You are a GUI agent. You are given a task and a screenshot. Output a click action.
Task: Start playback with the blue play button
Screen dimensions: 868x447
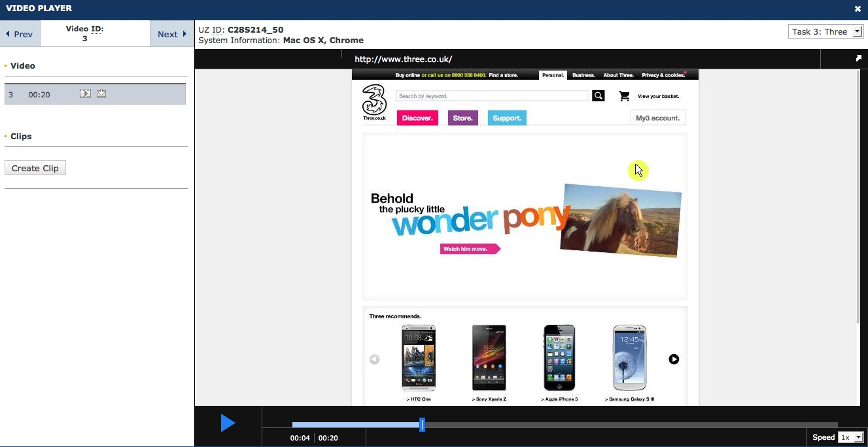(228, 423)
